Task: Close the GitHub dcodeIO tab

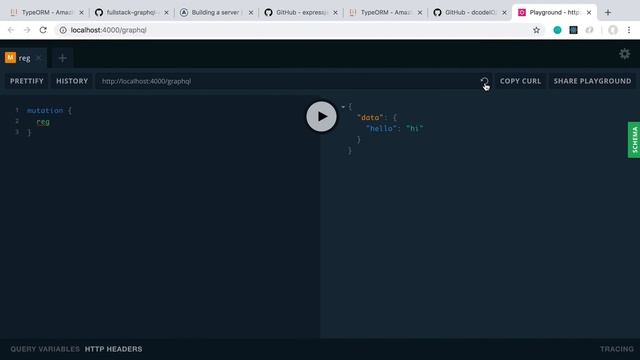Action: click(x=504, y=13)
